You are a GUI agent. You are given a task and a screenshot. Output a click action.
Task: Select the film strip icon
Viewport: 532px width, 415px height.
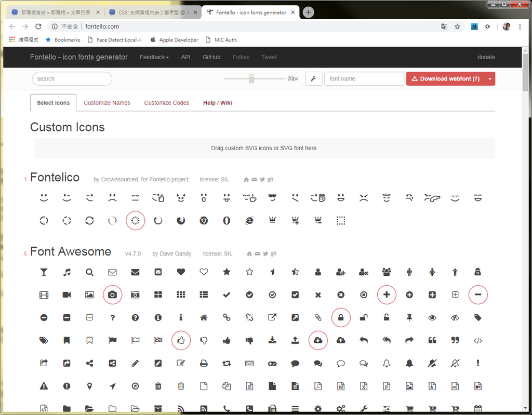pyautogui.click(x=44, y=294)
